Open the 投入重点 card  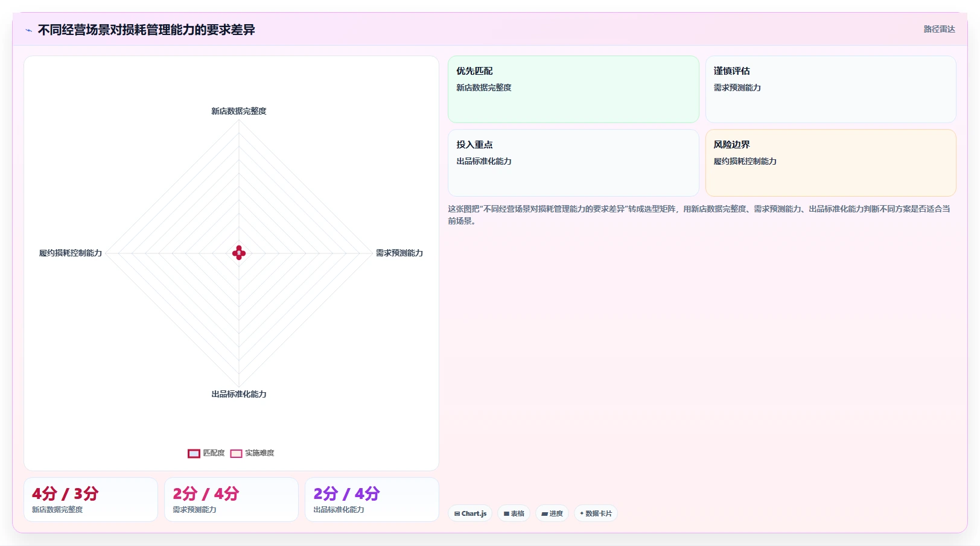[x=573, y=163]
